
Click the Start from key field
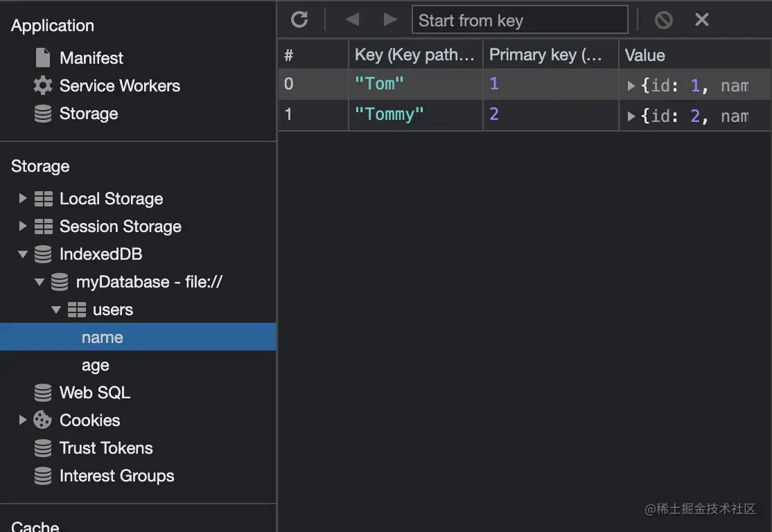520,20
